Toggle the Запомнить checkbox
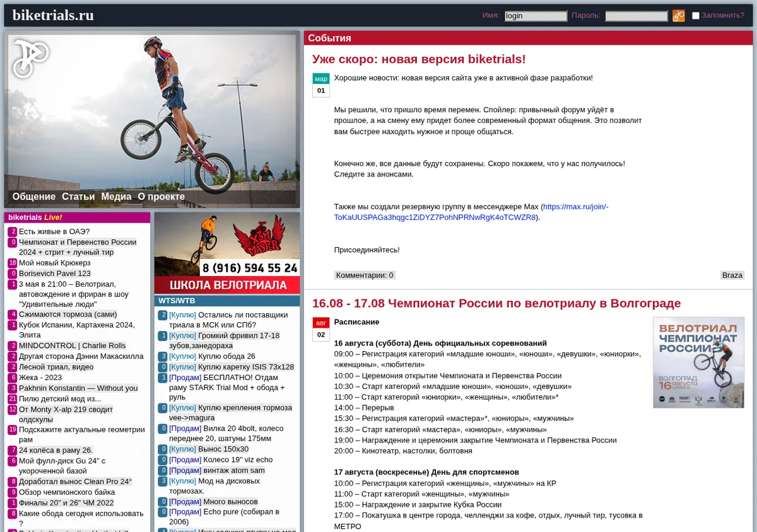 696,16
